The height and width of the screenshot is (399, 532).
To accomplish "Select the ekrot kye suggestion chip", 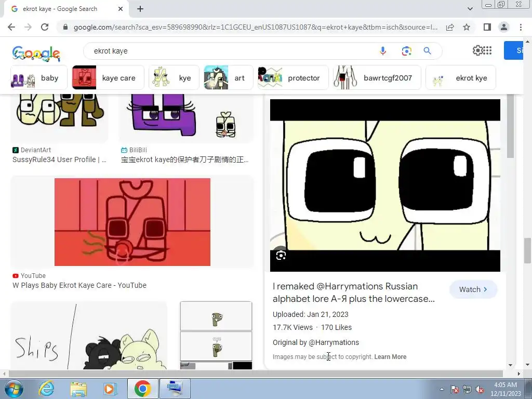I will [x=461, y=78].
